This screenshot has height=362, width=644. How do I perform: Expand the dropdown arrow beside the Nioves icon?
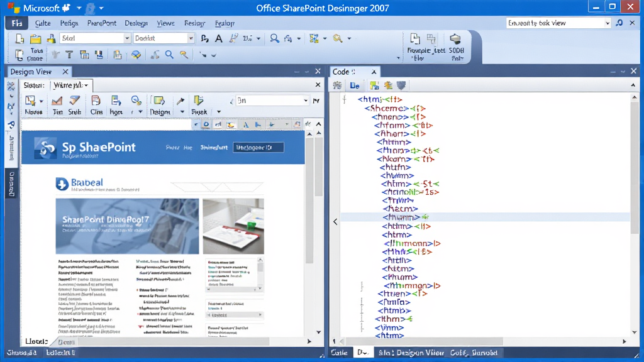[41, 101]
